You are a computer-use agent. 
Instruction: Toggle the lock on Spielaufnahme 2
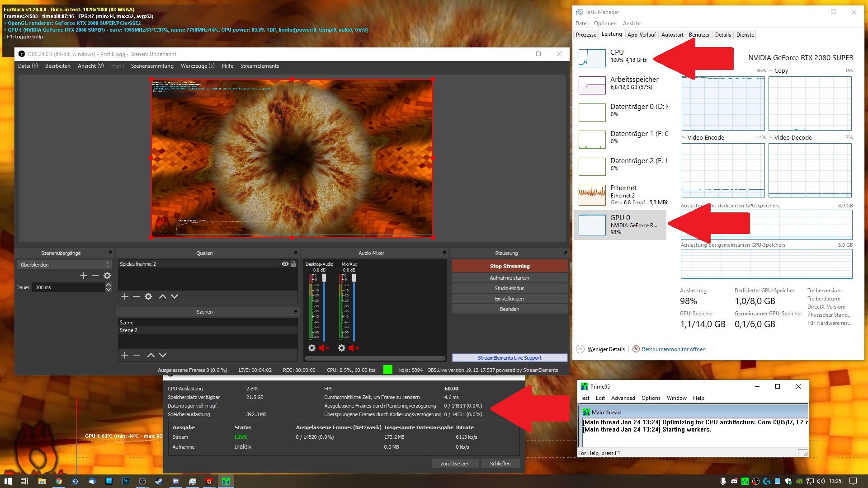tap(293, 264)
